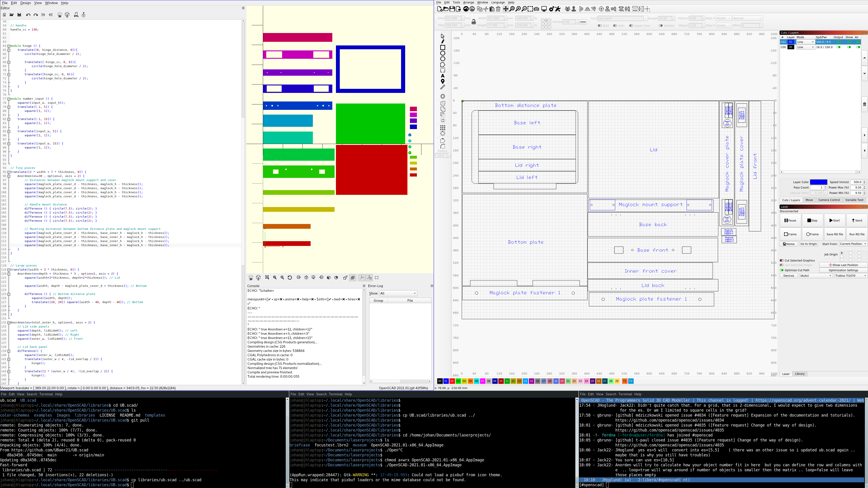Click the Indent icon in OpenSCAD editor toolbar
The width and height of the screenshot is (868, 488).
point(51,15)
